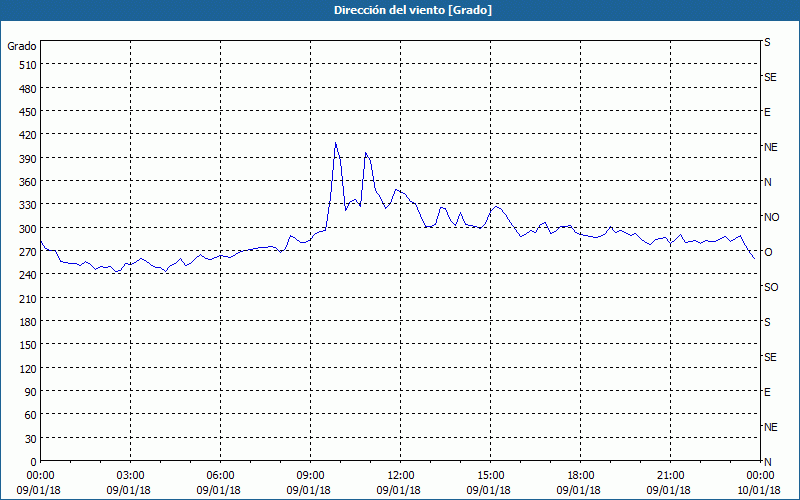Screen dimensions: 800x500
Task: Select the '480' y-axis value
Action: [28, 89]
